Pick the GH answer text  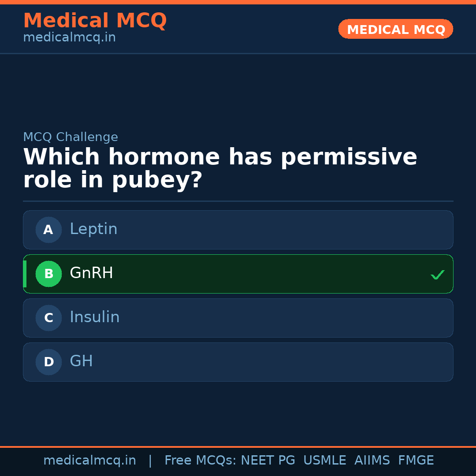[x=81, y=361]
